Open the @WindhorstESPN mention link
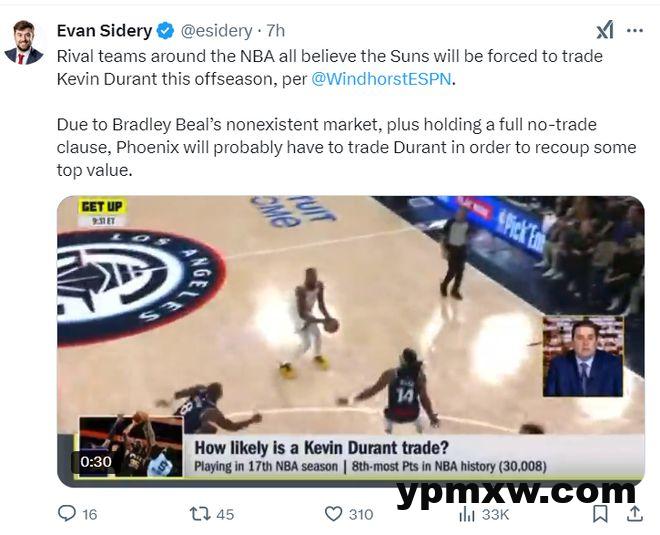The image size is (660, 535). point(381,79)
